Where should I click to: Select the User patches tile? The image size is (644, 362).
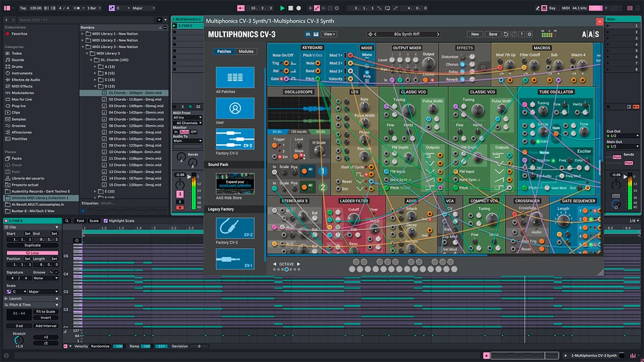(x=235, y=108)
